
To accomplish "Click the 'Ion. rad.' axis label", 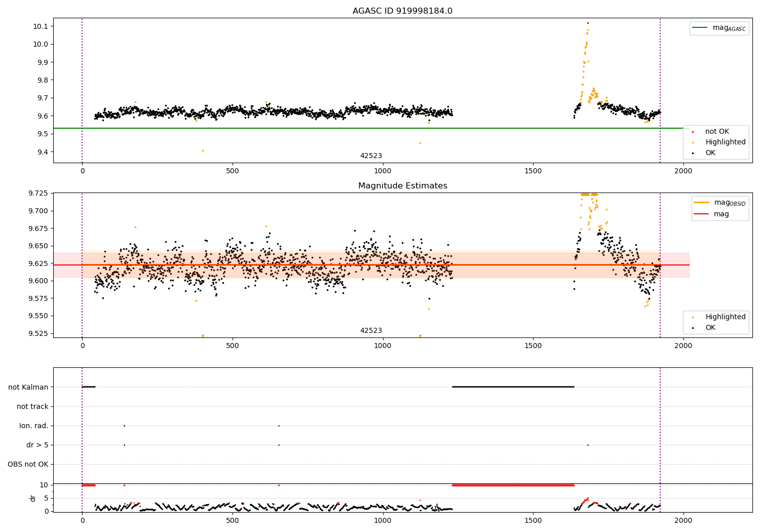I will (x=34, y=426).
